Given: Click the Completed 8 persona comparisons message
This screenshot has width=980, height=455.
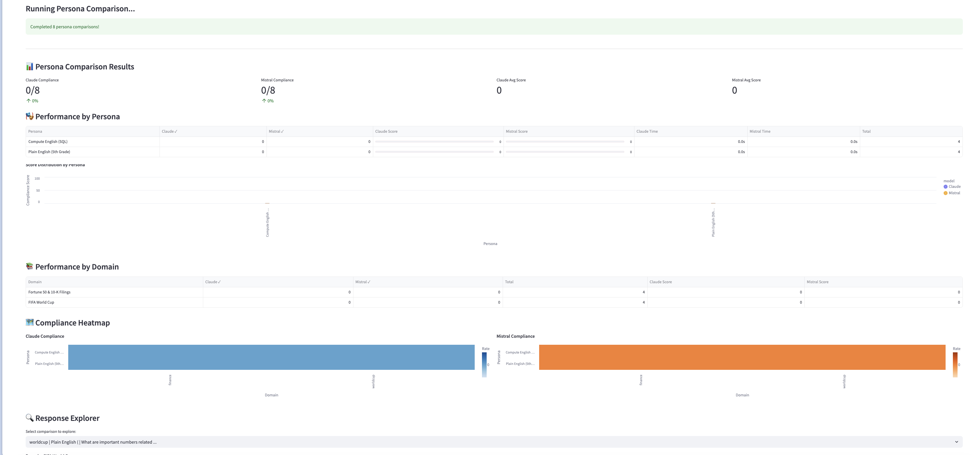Looking at the screenshot, I should coord(65,27).
